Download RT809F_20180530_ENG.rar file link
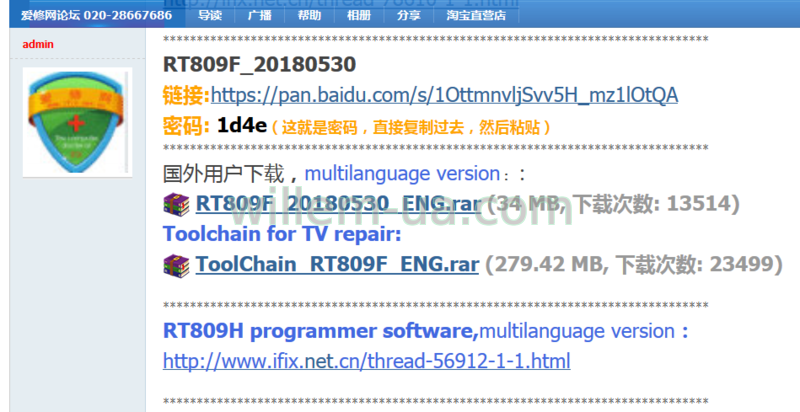Screen dimensions: 800x412 [338, 203]
